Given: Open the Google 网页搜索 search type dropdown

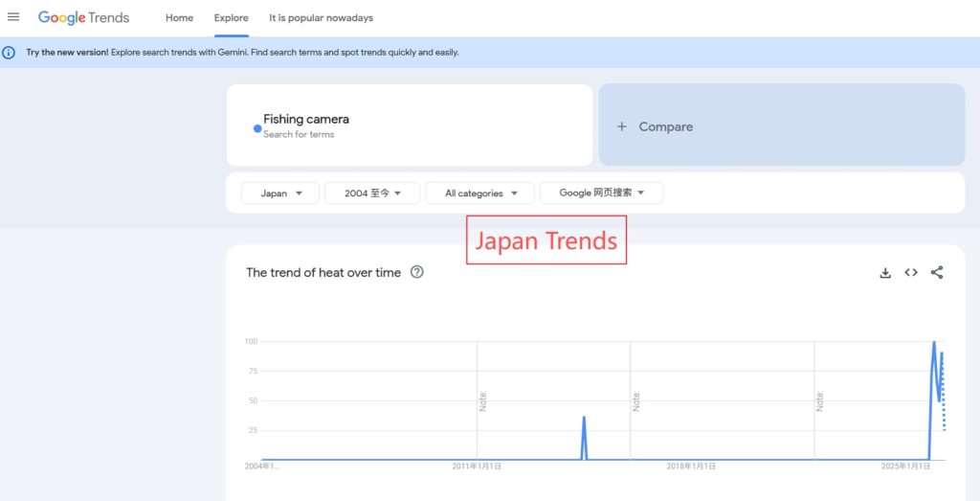Looking at the screenshot, I should 601,194.
